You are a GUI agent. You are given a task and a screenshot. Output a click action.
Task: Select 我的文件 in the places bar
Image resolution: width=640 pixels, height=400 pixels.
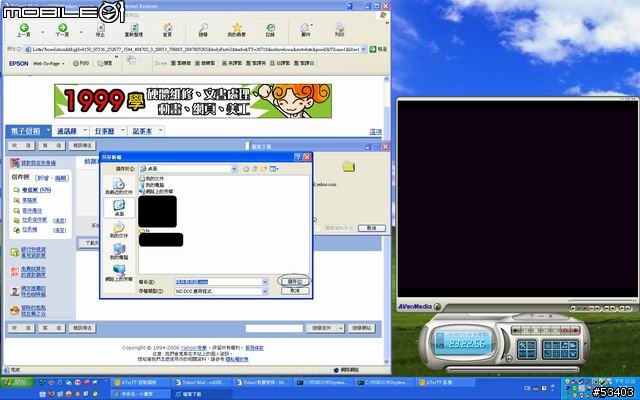pos(119,230)
